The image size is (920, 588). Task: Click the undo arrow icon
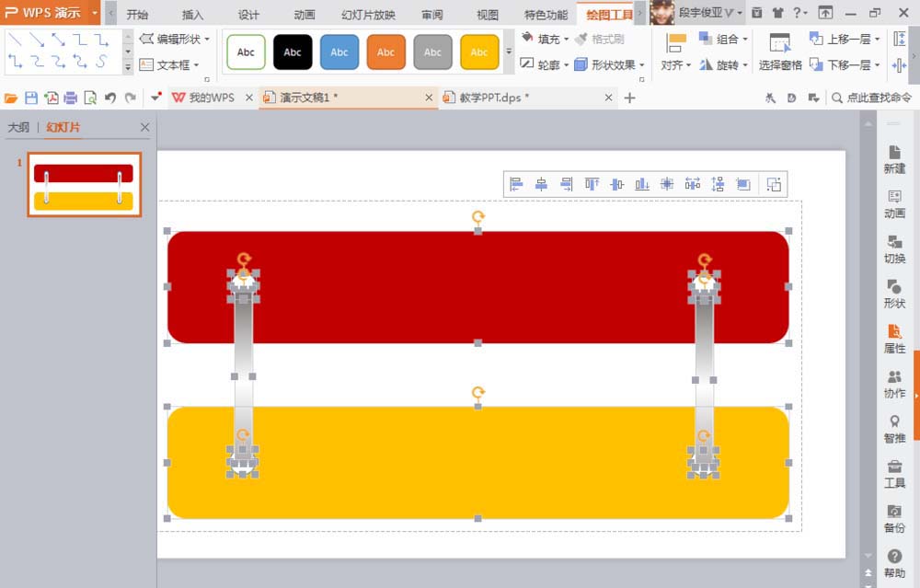coord(110,98)
